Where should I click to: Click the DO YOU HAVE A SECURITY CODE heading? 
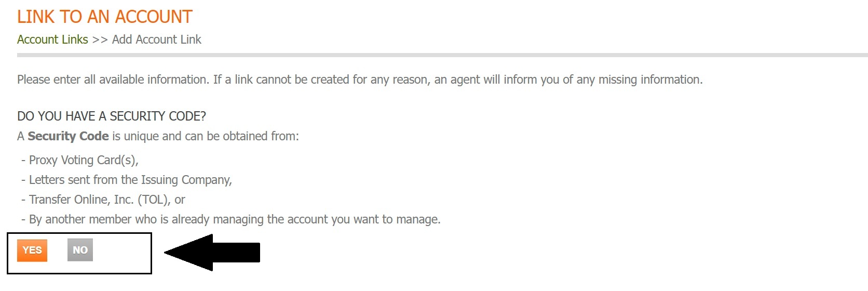tap(112, 116)
